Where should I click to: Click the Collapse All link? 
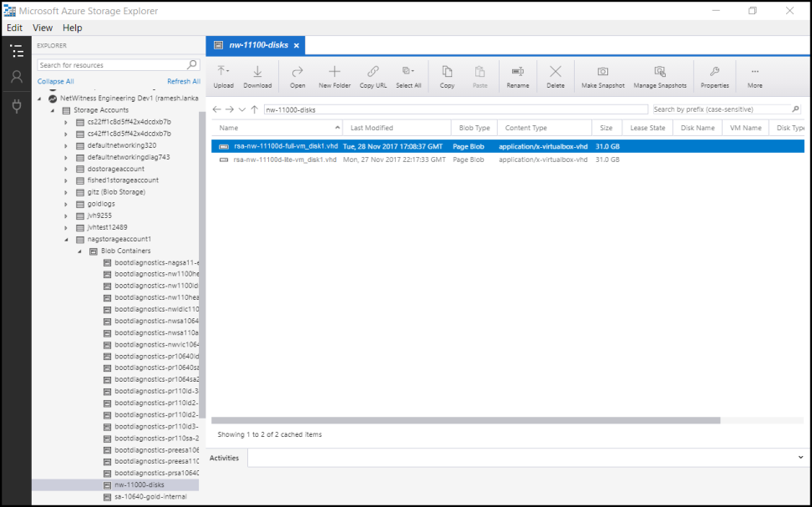55,81
